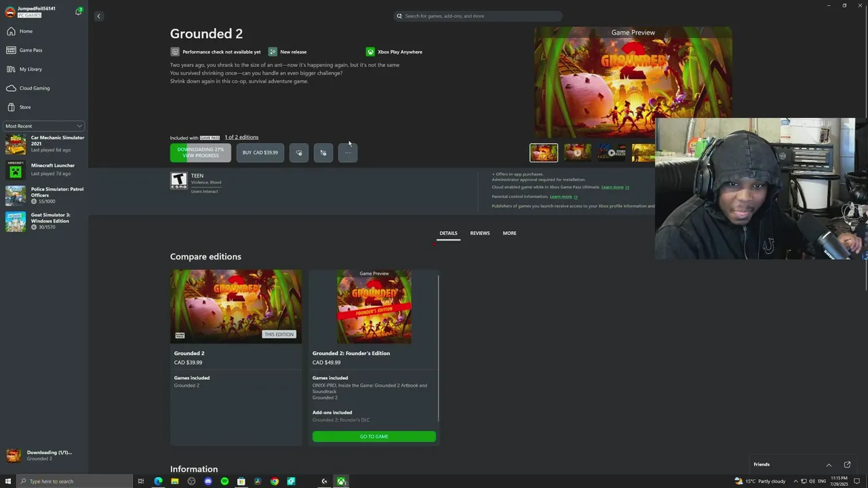Show hidden system tray icons
868x488 pixels.
point(795,481)
